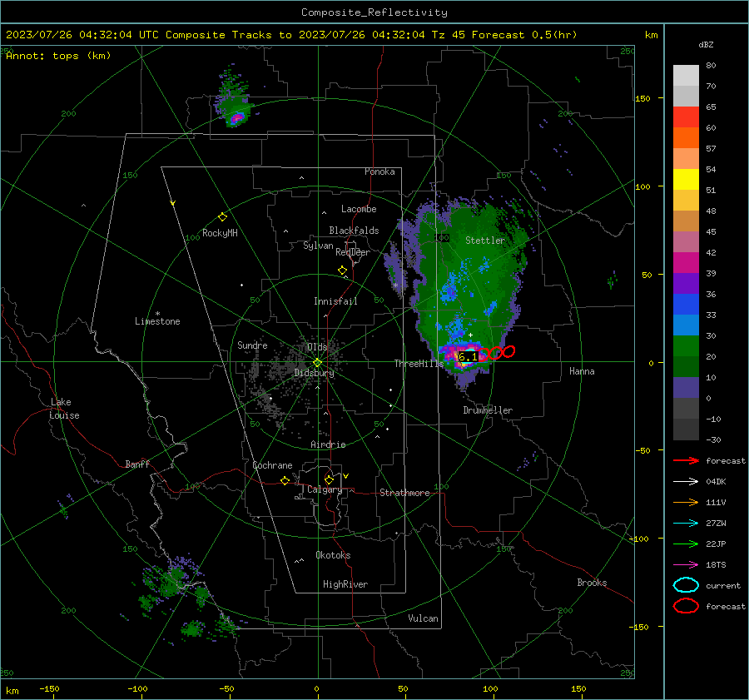The height and width of the screenshot is (700, 749).
Task: Click the Didsbury label
Action: point(314,373)
